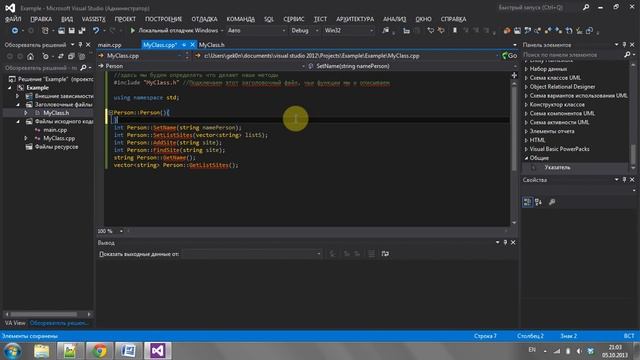The width and height of the screenshot is (640, 360).
Task: Click Collapse All icon in Solution Explorer toolbar
Action: click(x=71, y=56)
